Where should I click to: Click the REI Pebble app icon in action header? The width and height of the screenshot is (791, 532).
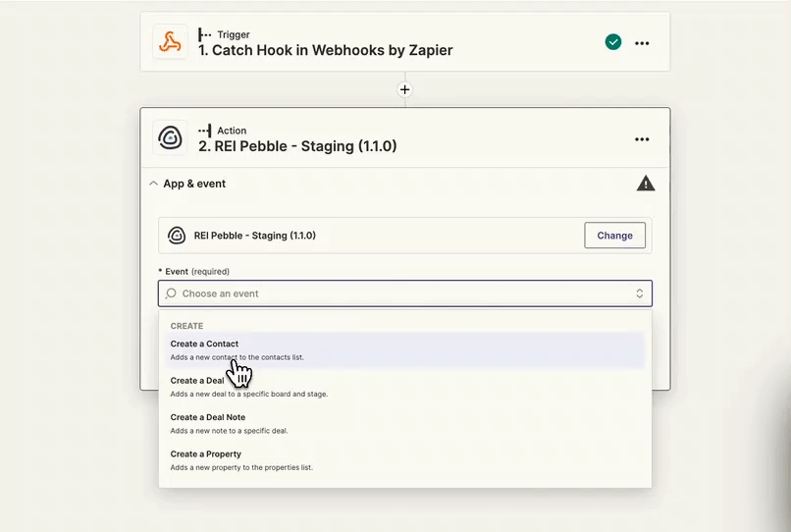pos(170,137)
